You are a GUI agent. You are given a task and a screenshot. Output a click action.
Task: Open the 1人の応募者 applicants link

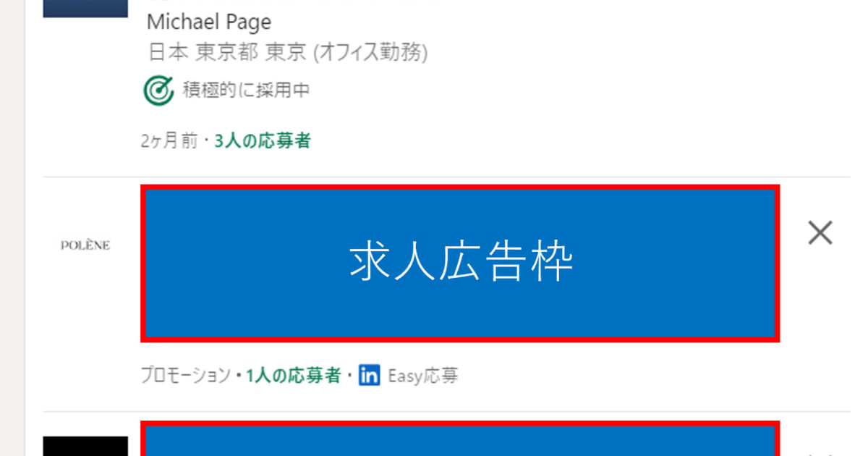(x=293, y=376)
